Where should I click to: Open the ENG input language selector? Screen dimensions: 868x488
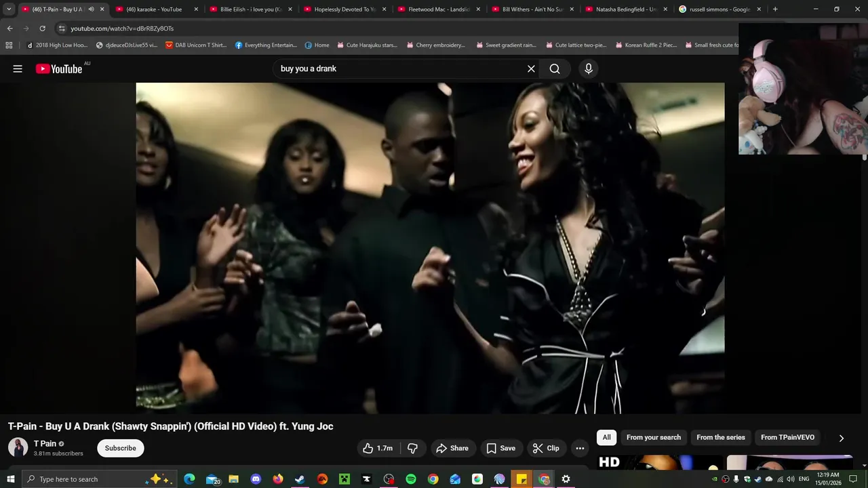click(804, 479)
